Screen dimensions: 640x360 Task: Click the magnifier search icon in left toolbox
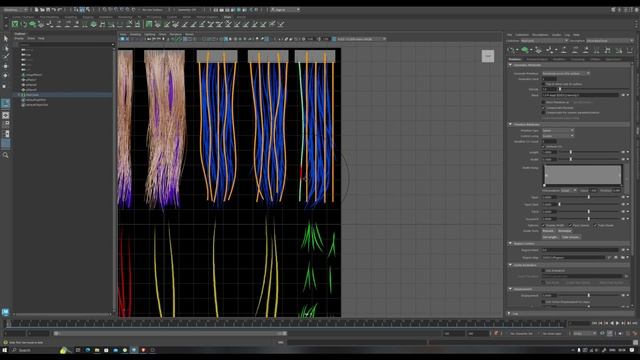point(6,155)
